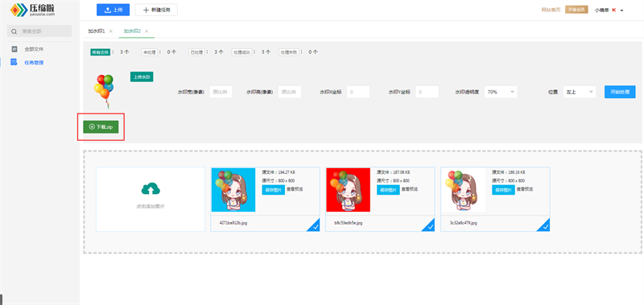Click the 水印高(像素) input field
This screenshot has width=644, height=305.
click(290, 92)
